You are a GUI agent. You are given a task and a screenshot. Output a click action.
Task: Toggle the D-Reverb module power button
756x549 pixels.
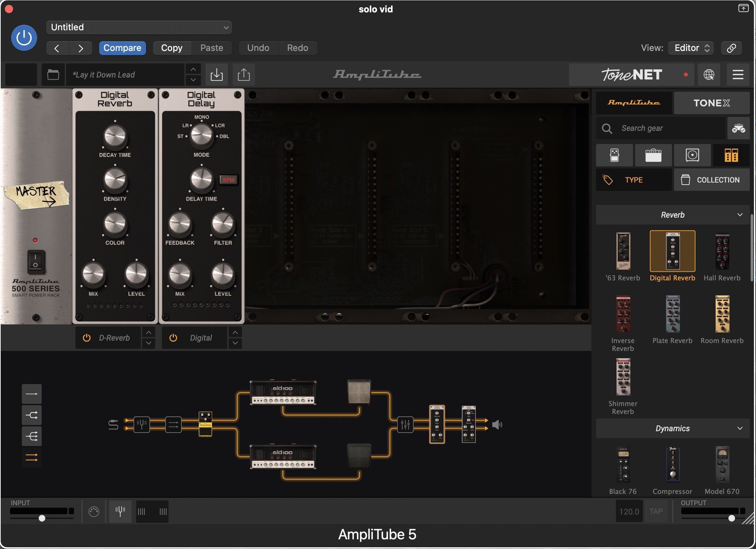87,338
